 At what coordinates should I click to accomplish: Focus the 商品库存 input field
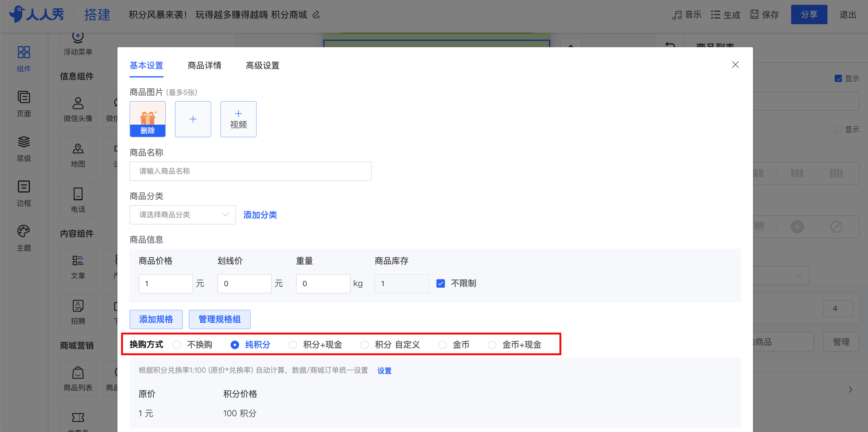point(402,283)
